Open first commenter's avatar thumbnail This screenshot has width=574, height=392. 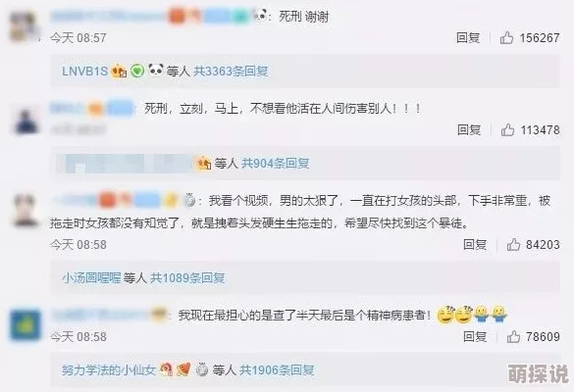[x=24, y=26]
